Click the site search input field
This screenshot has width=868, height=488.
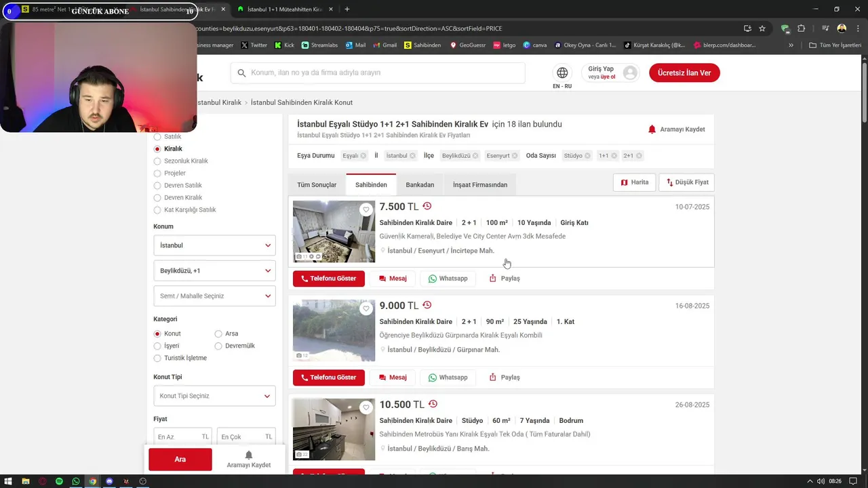click(x=378, y=73)
